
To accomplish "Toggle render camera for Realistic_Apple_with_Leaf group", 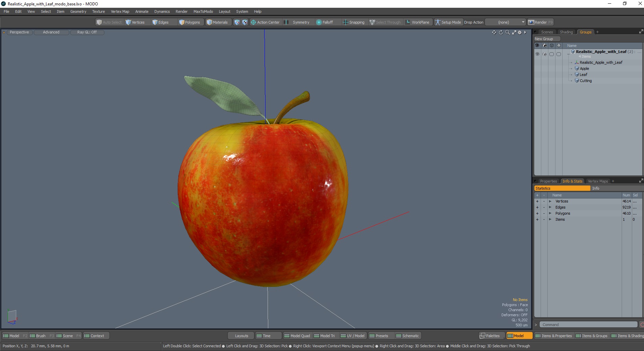I will pyautogui.click(x=544, y=54).
